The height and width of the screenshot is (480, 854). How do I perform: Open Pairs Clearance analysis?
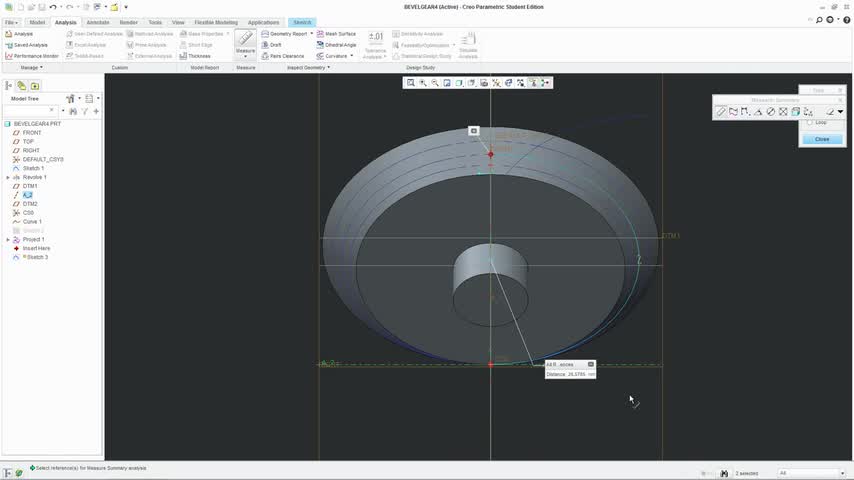click(283, 56)
